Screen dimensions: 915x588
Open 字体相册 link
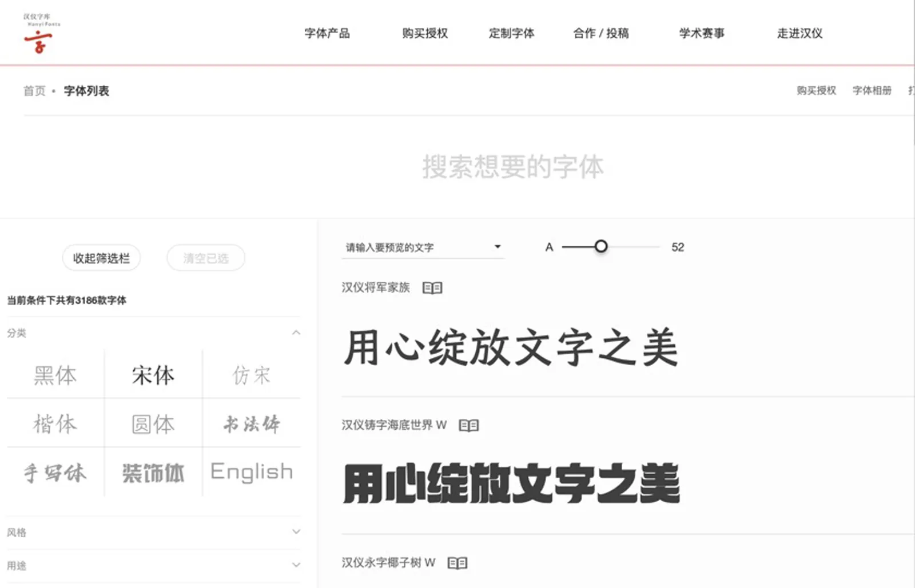coord(872,90)
